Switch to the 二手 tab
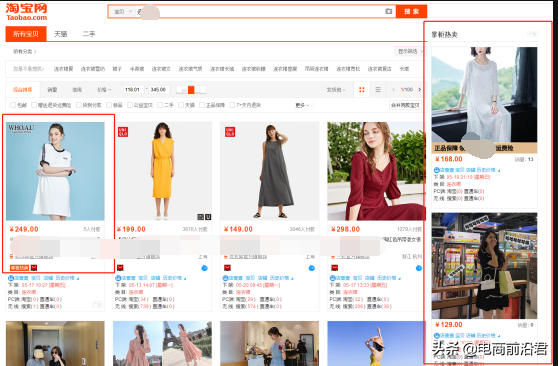 [x=89, y=34]
